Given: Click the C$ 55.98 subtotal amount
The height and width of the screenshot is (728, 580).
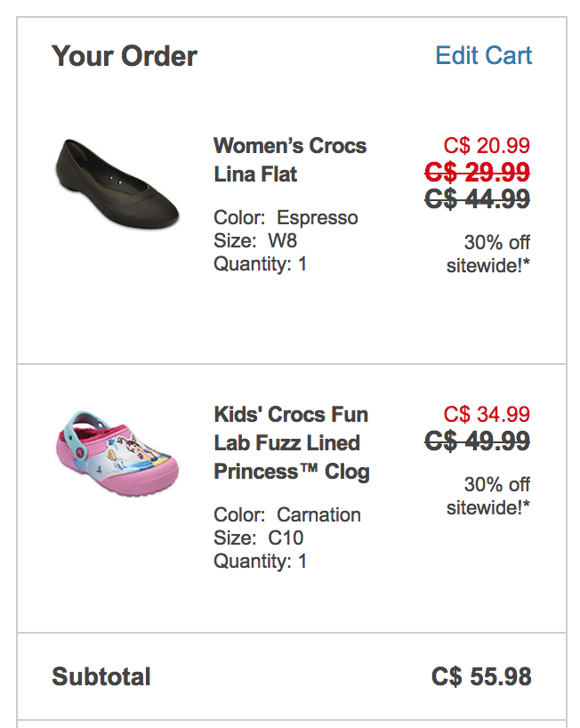Looking at the screenshot, I should (x=481, y=676).
